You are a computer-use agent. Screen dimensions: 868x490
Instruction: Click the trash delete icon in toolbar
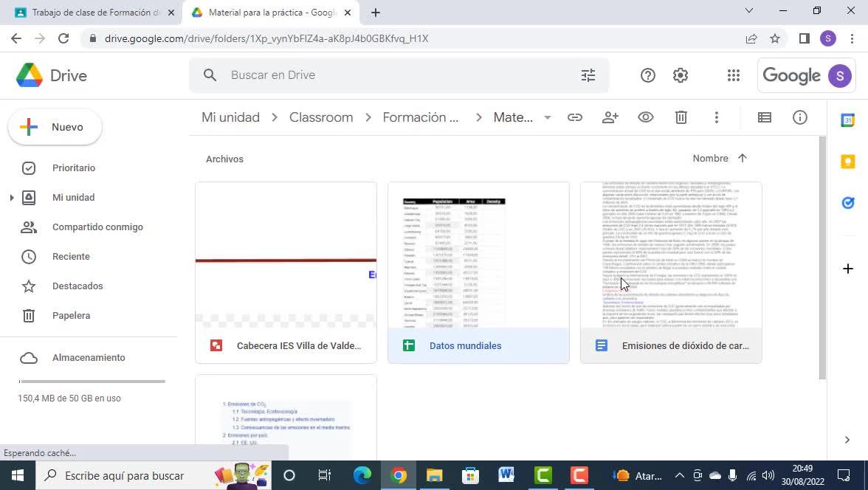(681, 117)
